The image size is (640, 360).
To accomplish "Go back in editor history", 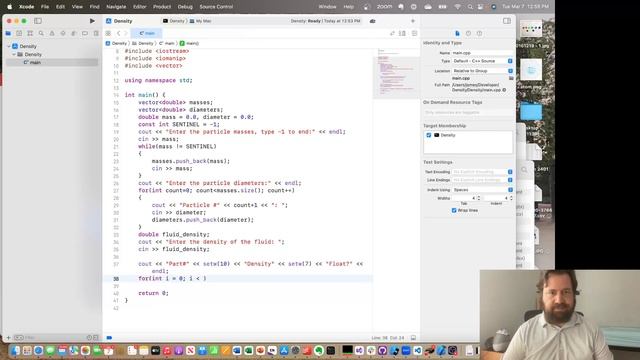I will point(118,33).
